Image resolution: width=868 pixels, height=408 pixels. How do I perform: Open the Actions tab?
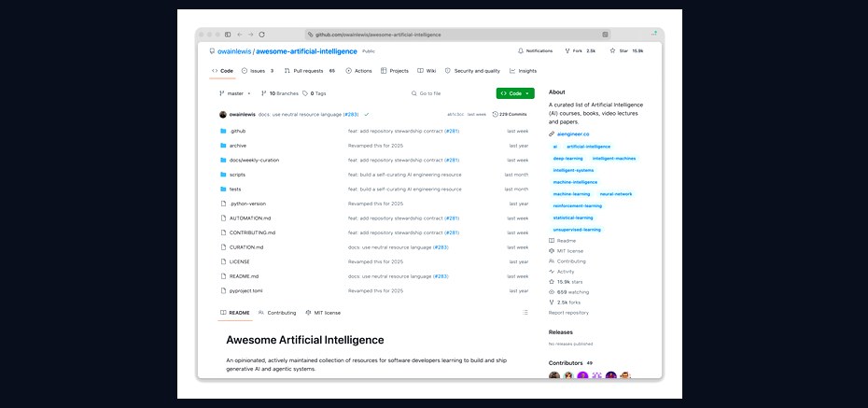click(358, 71)
